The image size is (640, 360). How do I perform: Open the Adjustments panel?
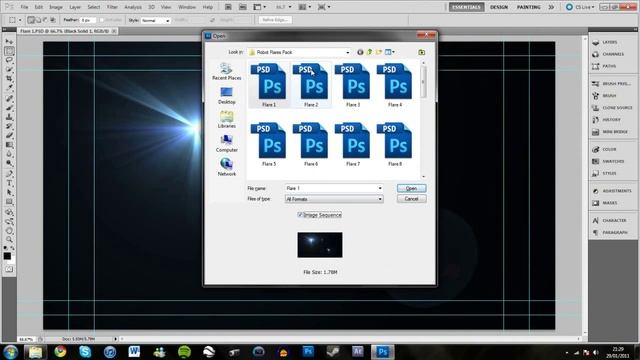click(x=616, y=191)
